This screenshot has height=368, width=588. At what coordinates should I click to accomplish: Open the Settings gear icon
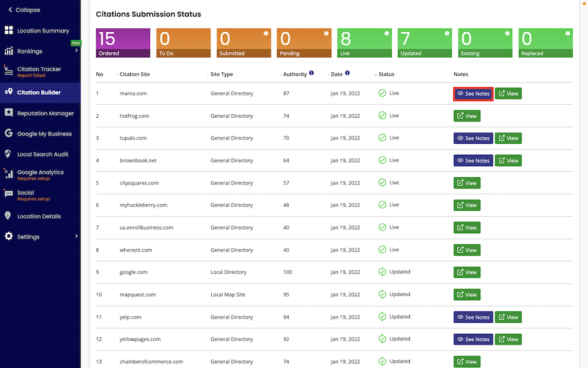9,236
